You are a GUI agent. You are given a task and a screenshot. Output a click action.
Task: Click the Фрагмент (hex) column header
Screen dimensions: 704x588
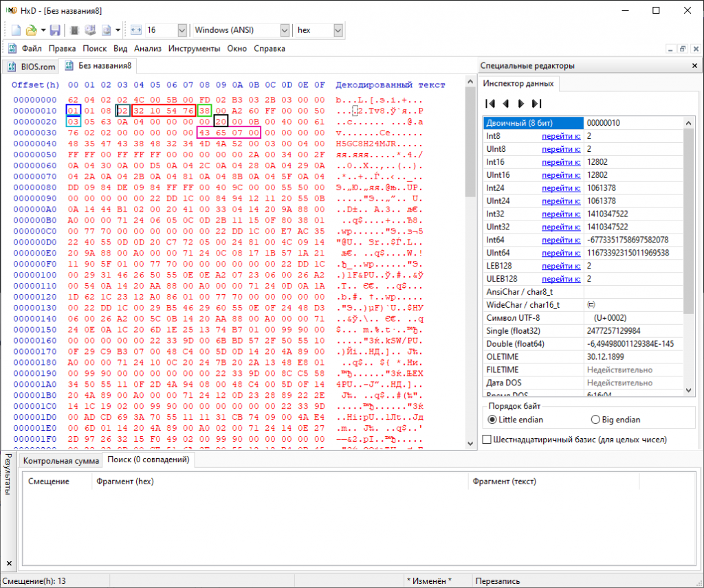(x=279, y=482)
